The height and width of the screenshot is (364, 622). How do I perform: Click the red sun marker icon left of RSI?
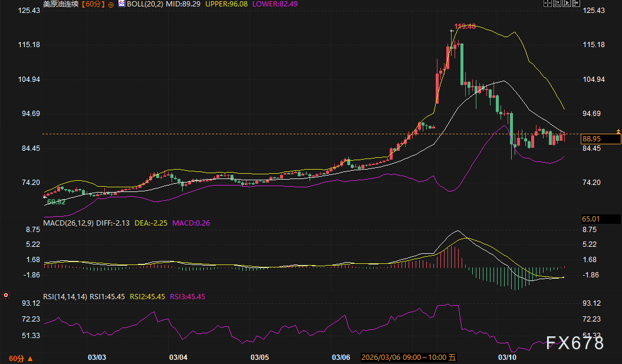point(6,294)
